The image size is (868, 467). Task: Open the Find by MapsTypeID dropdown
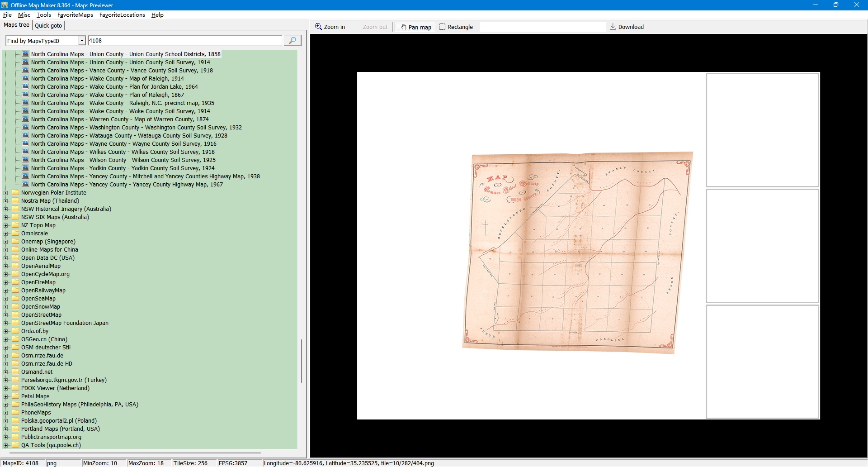82,41
